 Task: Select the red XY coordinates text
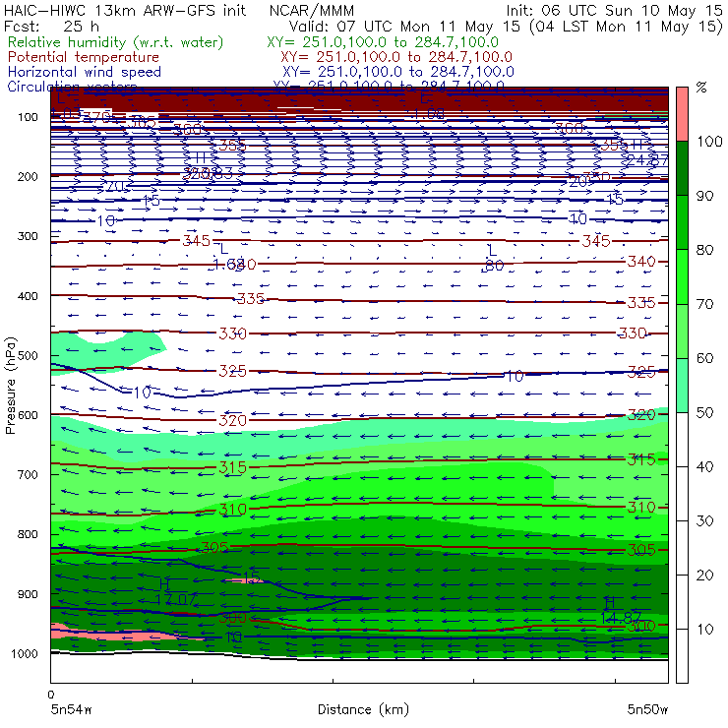[x=396, y=57]
